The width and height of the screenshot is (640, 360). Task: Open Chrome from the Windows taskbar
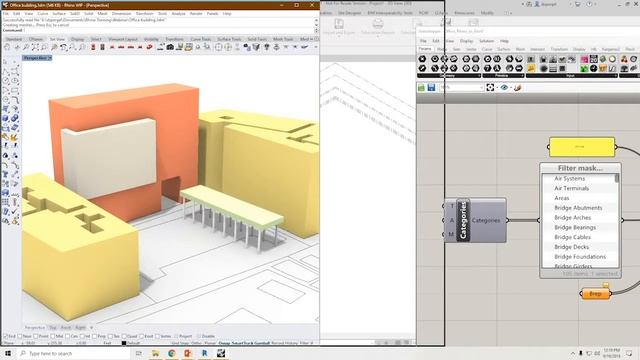(171, 353)
